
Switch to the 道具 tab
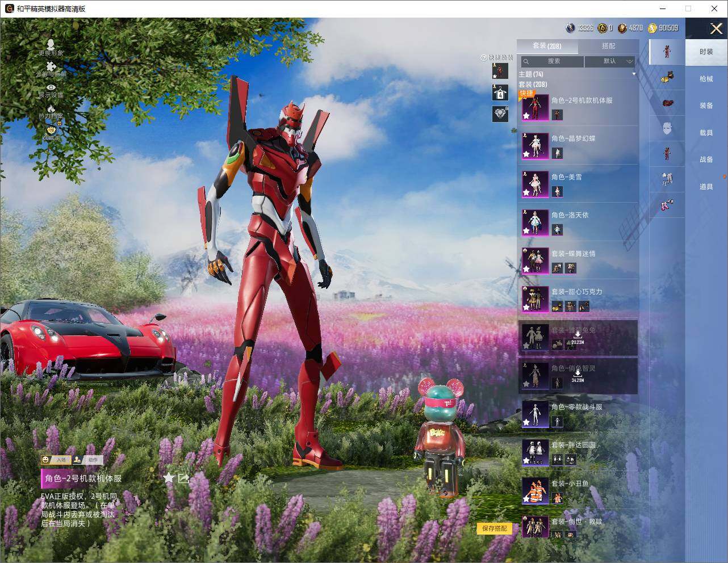coord(706,187)
